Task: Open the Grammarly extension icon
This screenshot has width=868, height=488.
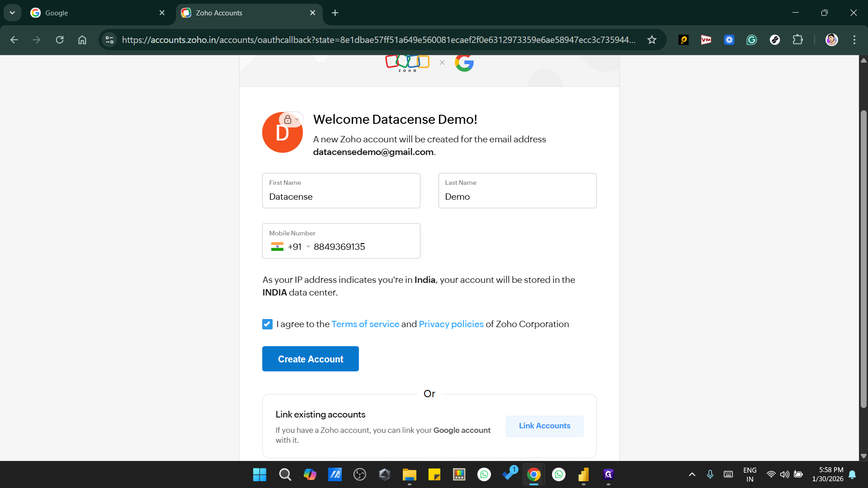Action: (751, 40)
